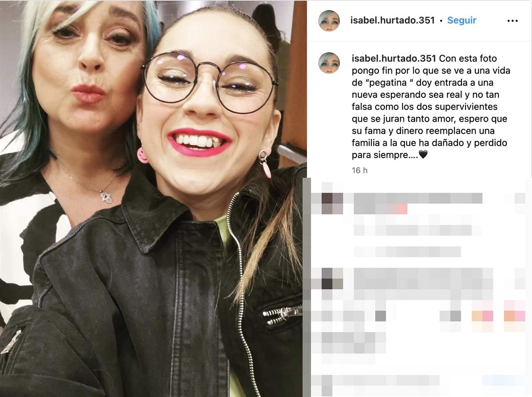Like the first blurred comment via its icon

(x=520, y=198)
